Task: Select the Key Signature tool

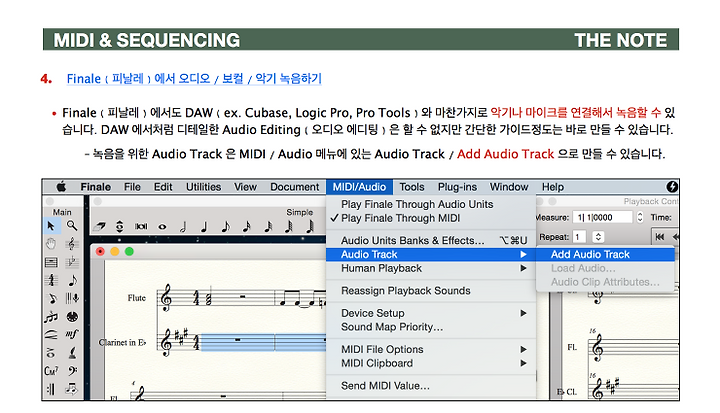Action: 72,262
